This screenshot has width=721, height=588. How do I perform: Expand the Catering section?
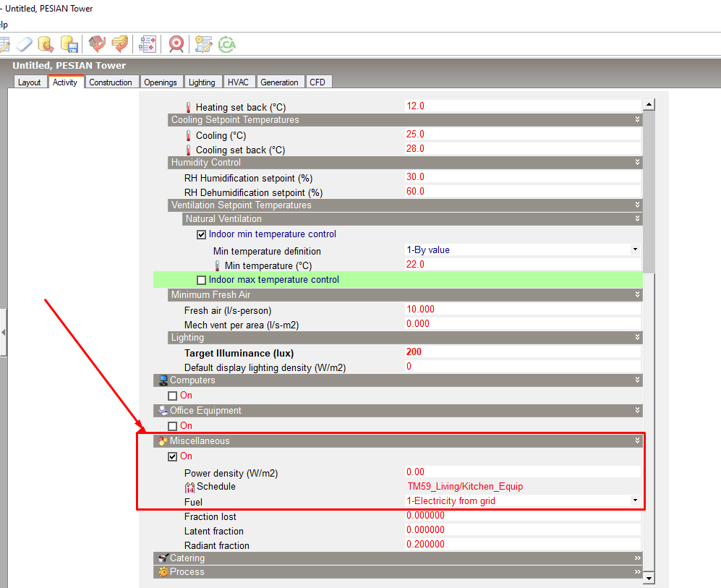637,558
